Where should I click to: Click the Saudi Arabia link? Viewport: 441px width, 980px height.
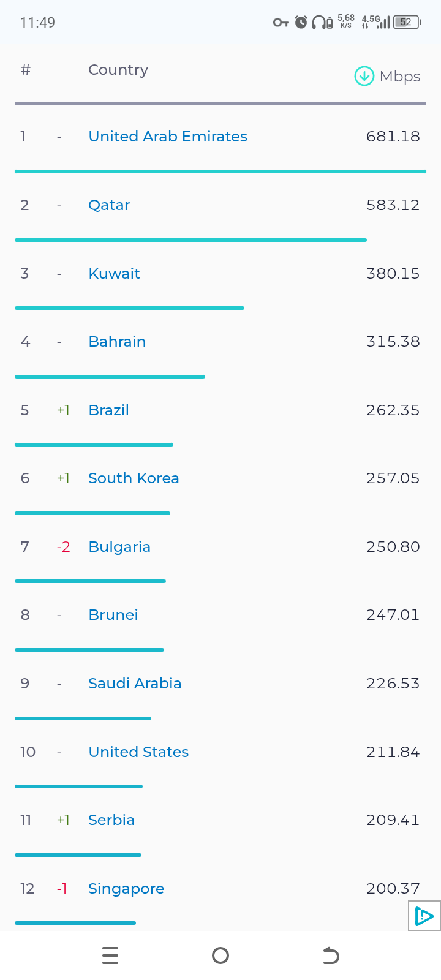pos(135,684)
